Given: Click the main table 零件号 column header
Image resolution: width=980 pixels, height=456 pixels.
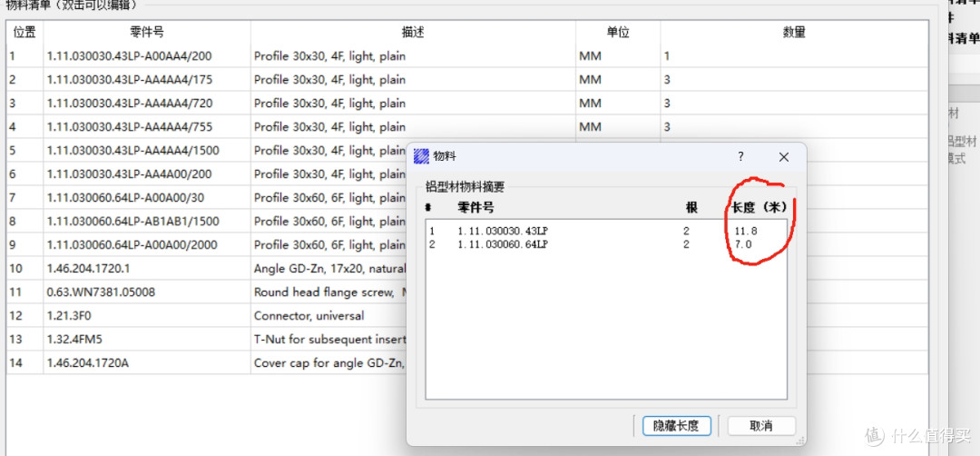Looking at the screenshot, I should 147,32.
